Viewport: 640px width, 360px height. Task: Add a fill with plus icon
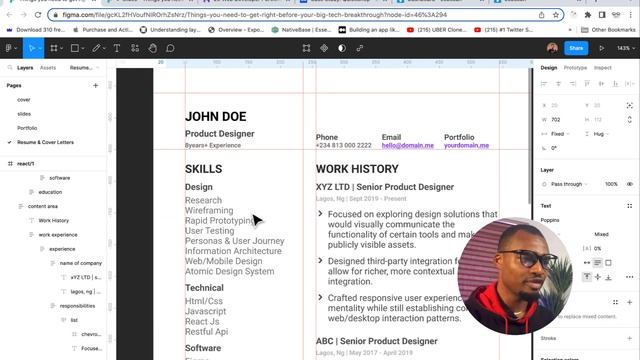pos(629,302)
